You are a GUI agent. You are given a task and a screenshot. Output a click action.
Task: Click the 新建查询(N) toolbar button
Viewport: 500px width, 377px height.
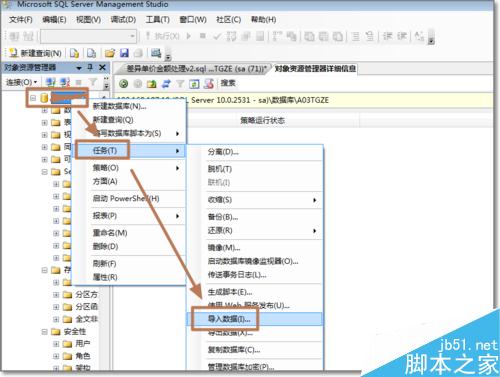coord(35,53)
